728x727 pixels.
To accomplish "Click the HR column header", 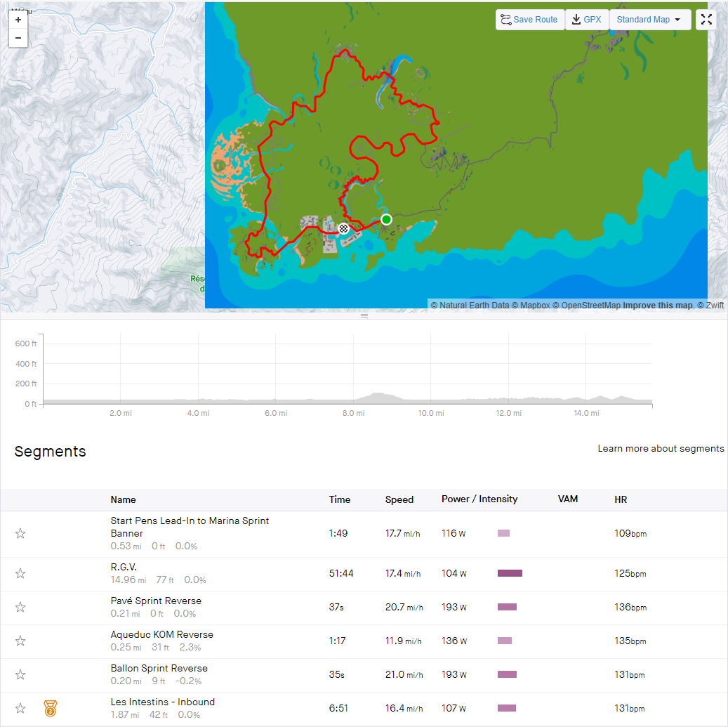I will [x=621, y=499].
